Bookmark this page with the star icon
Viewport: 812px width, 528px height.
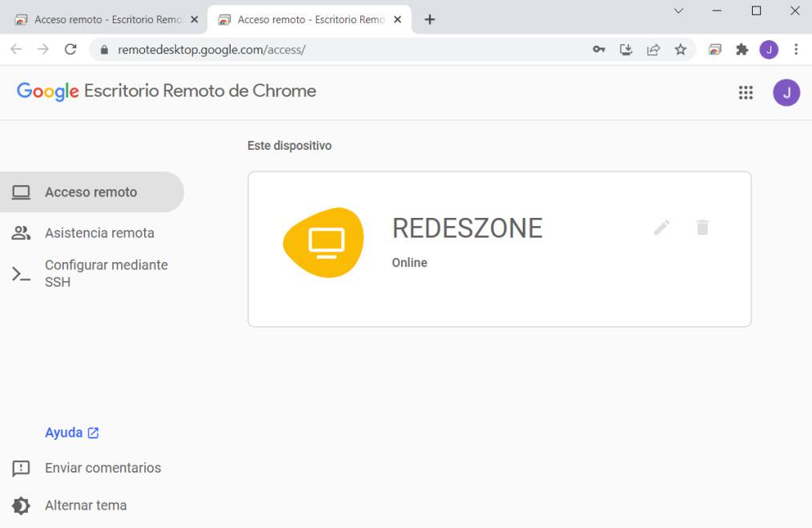click(681, 49)
